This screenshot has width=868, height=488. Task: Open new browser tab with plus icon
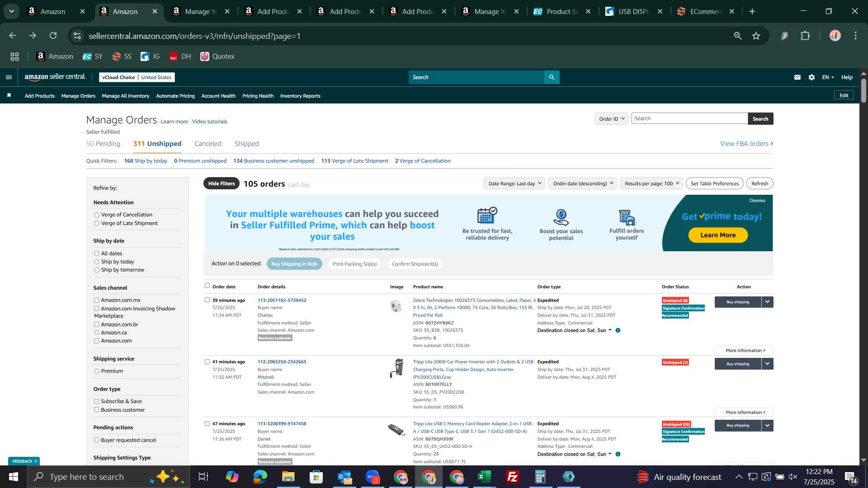752,11
